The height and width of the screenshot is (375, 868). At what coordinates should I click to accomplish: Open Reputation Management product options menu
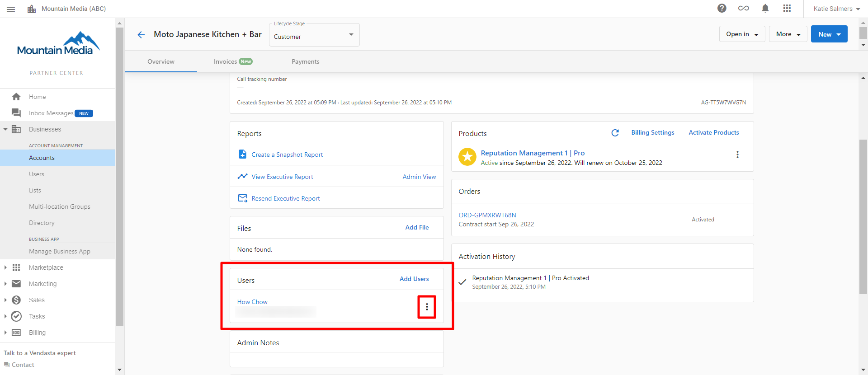coord(737,155)
